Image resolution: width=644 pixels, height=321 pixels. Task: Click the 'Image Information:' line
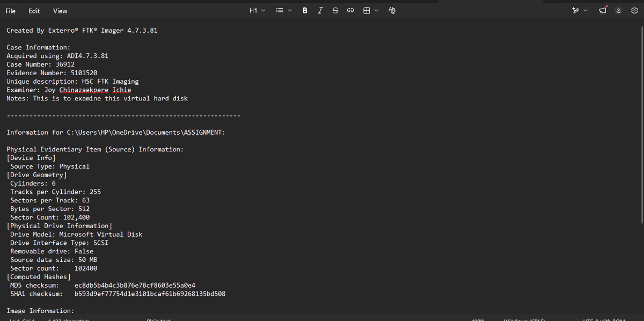tap(40, 311)
